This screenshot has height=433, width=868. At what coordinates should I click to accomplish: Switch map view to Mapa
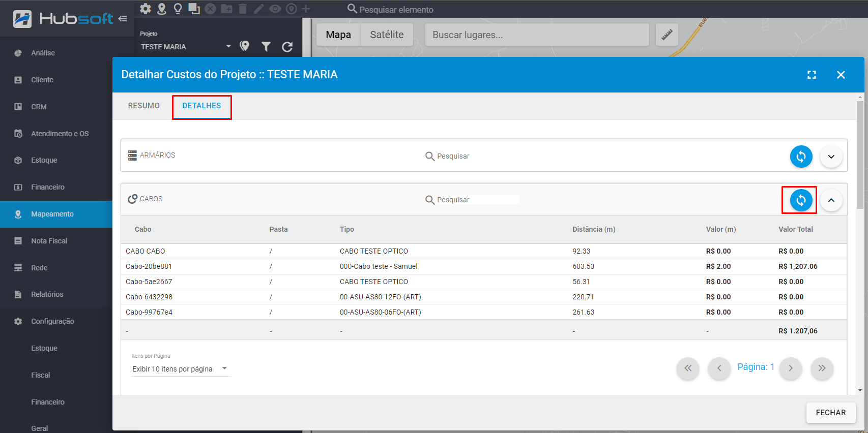click(x=338, y=35)
